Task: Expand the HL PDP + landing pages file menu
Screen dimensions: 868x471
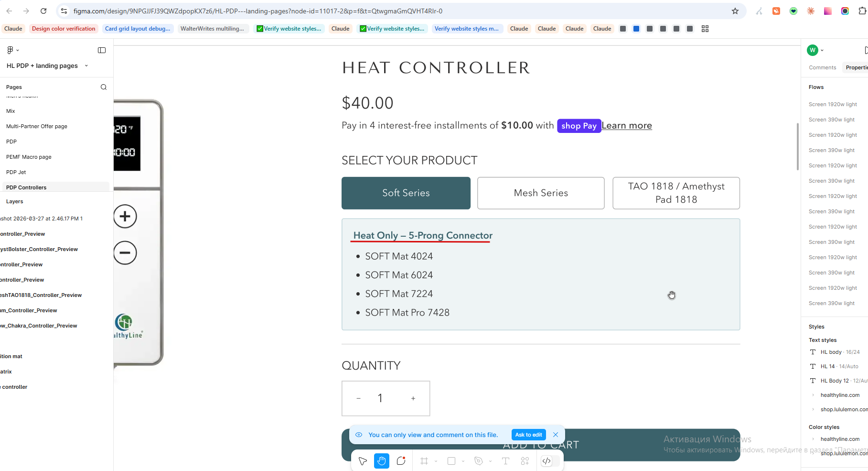Action: tap(86, 66)
